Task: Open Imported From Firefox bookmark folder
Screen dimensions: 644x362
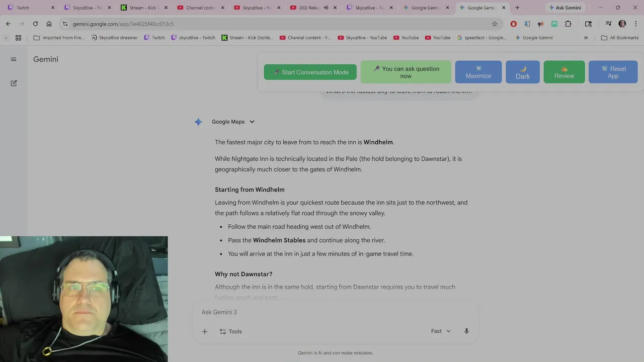Action: (x=59, y=38)
